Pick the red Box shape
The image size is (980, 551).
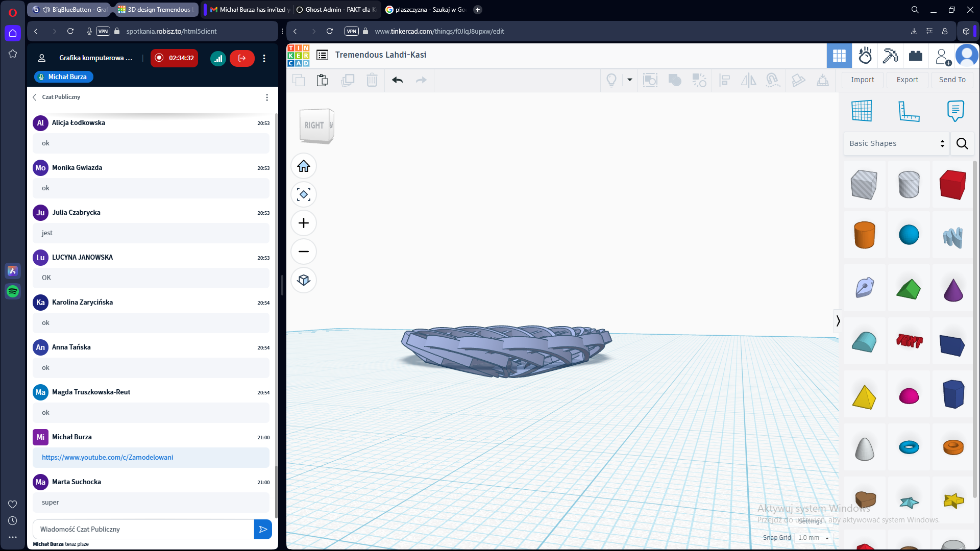pos(952,184)
